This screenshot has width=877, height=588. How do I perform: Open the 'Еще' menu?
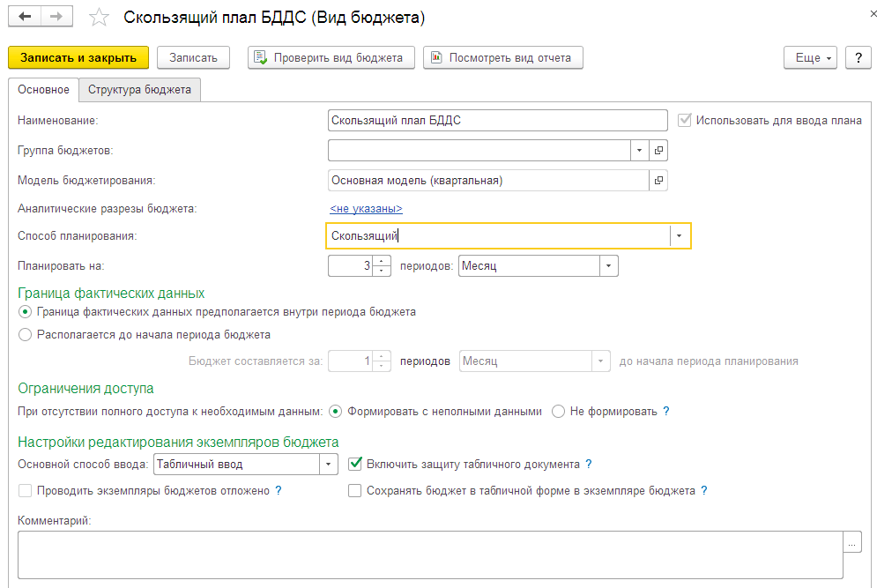pos(809,58)
